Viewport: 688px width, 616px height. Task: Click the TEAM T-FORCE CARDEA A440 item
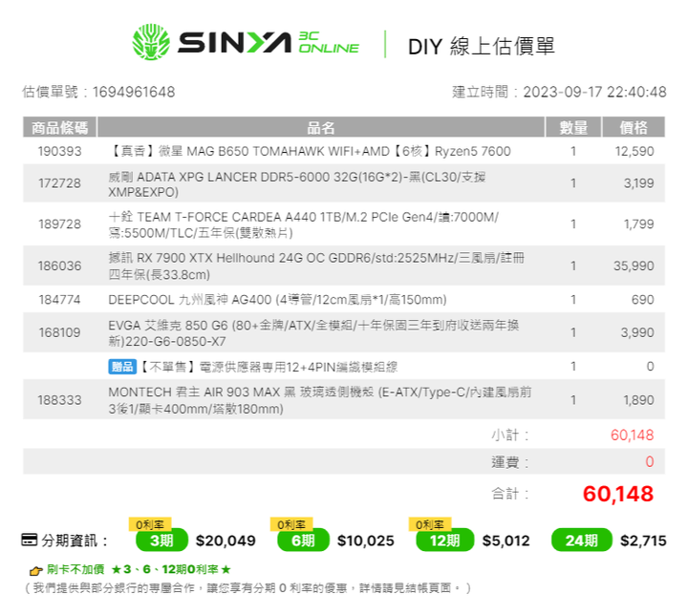click(304, 224)
